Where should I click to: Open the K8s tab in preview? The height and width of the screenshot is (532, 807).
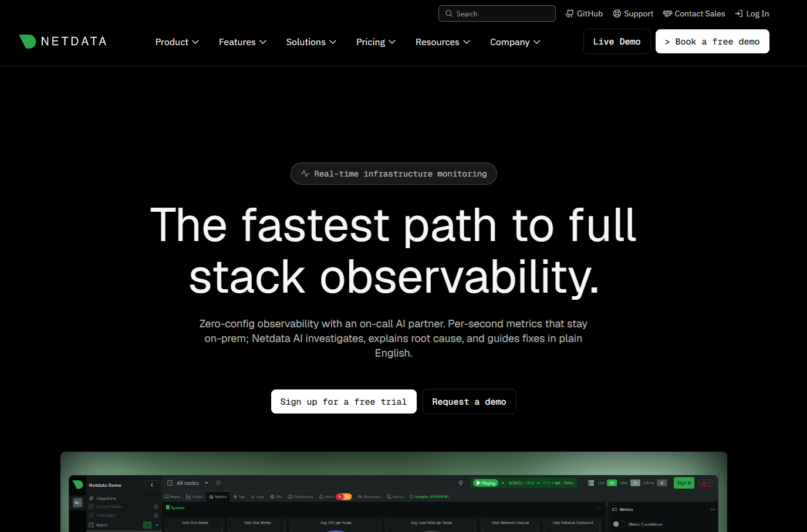click(x=276, y=497)
